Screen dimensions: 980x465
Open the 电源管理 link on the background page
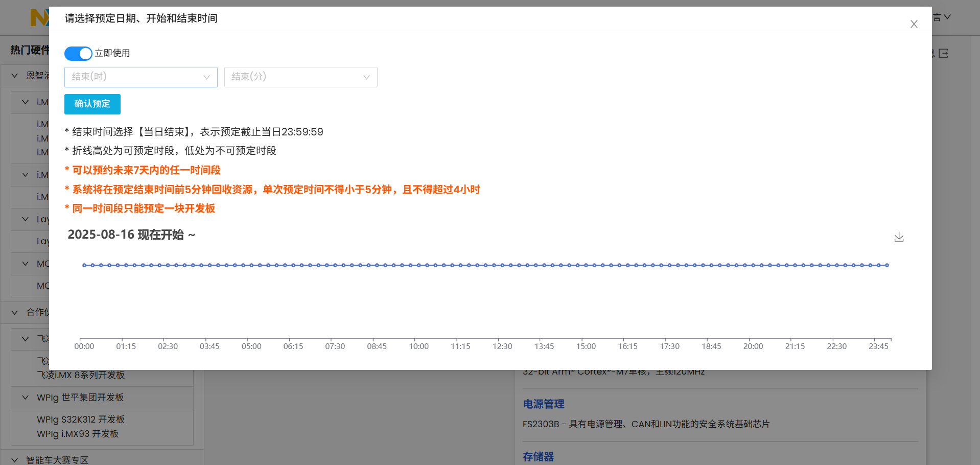pos(544,404)
